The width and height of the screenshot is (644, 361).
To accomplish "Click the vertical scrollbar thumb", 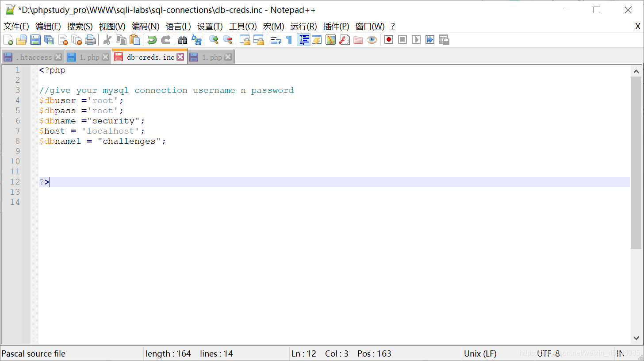I will pyautogui.click(x=636, y=162).
